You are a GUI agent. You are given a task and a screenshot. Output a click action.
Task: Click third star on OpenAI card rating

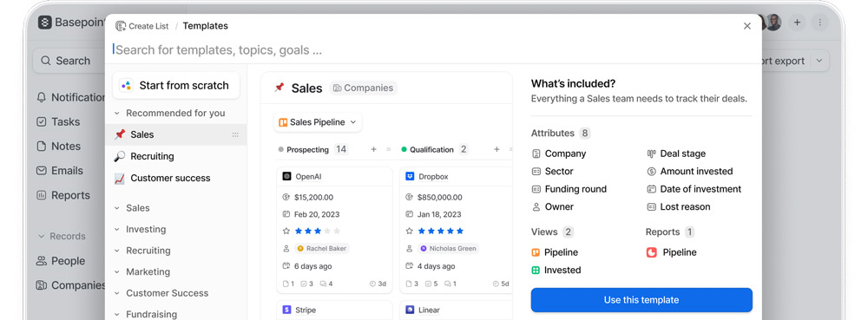coord(318,231)
